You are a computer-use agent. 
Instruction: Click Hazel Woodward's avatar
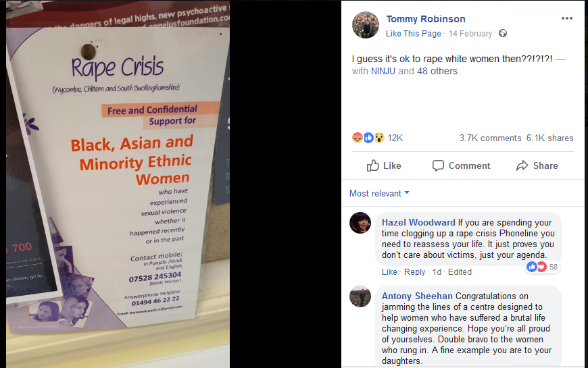point(360,223)
